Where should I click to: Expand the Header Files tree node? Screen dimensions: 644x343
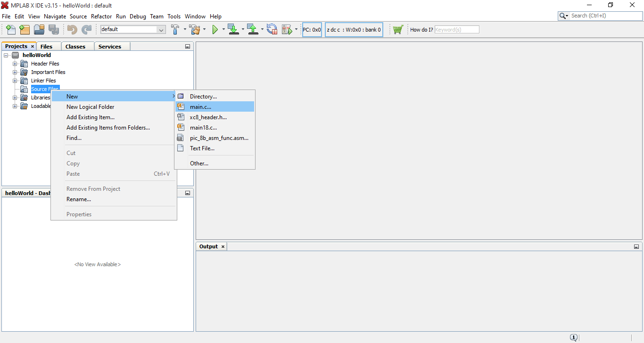(15, 64)
